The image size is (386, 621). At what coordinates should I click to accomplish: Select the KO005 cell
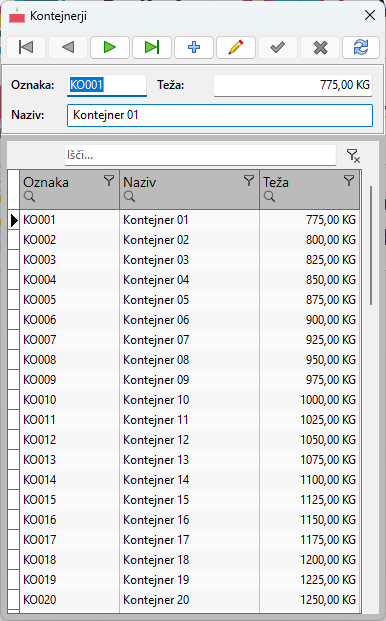pyautogui.click(x=70, y=300)
